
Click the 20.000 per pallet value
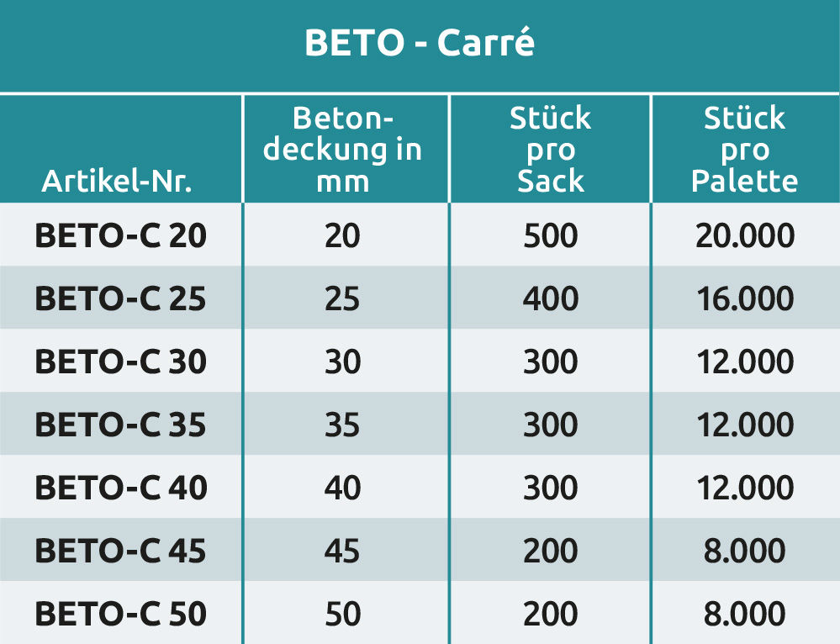pos(744,236)
